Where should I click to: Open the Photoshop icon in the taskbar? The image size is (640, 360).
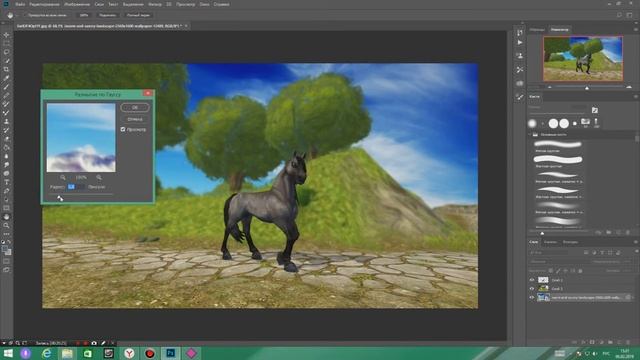click(x=171, y=353)
